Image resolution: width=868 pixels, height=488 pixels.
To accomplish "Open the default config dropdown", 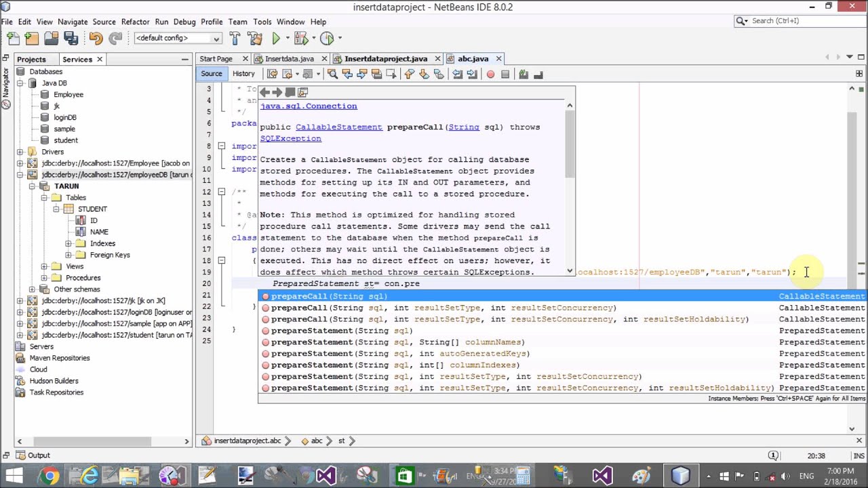I will [178, 39].
